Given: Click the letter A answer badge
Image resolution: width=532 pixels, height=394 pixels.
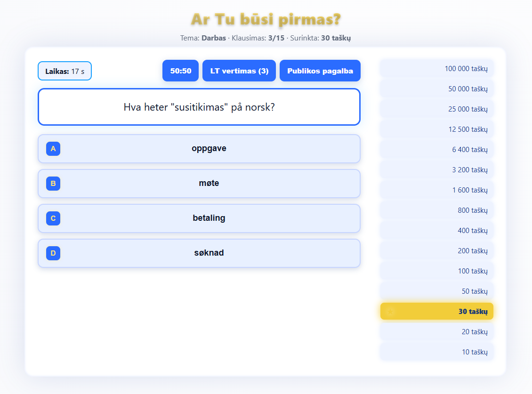Looking at the screenshot, I should click(x=53, y=149).
